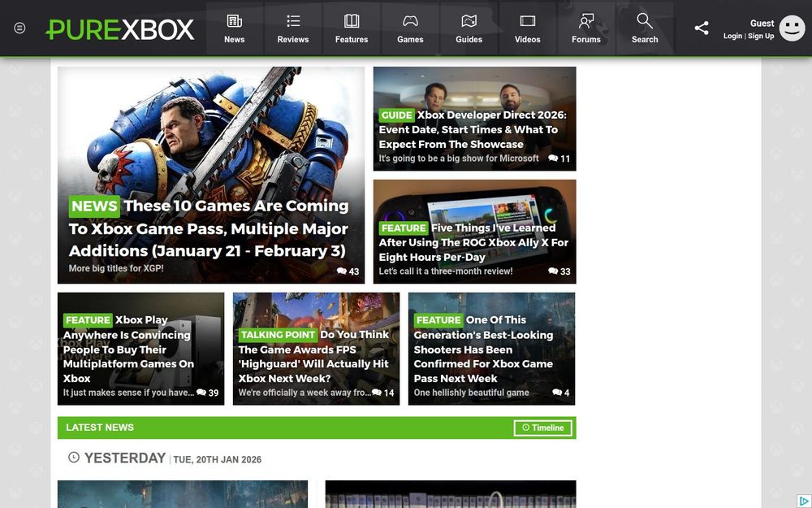Open ROG Xbox Ally X feature article
This screenshot has width=812, height=508.
(x=474, y=242)
